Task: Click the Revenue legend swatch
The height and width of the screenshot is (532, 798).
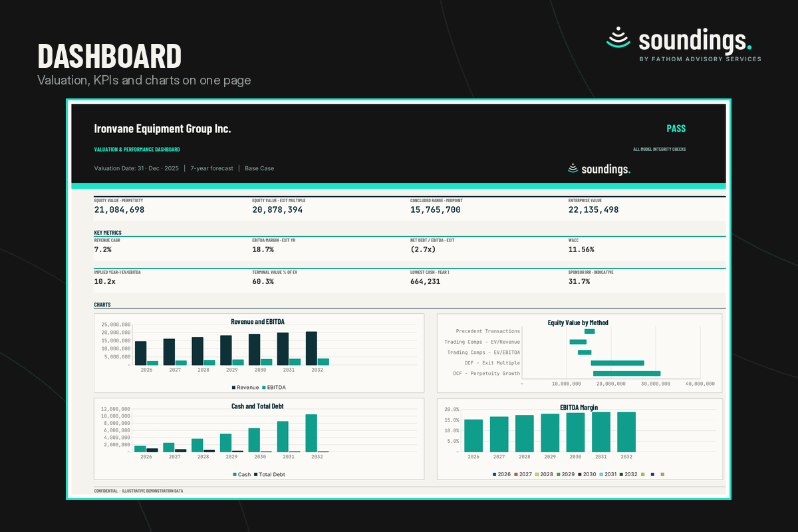Action: point(233,387)
